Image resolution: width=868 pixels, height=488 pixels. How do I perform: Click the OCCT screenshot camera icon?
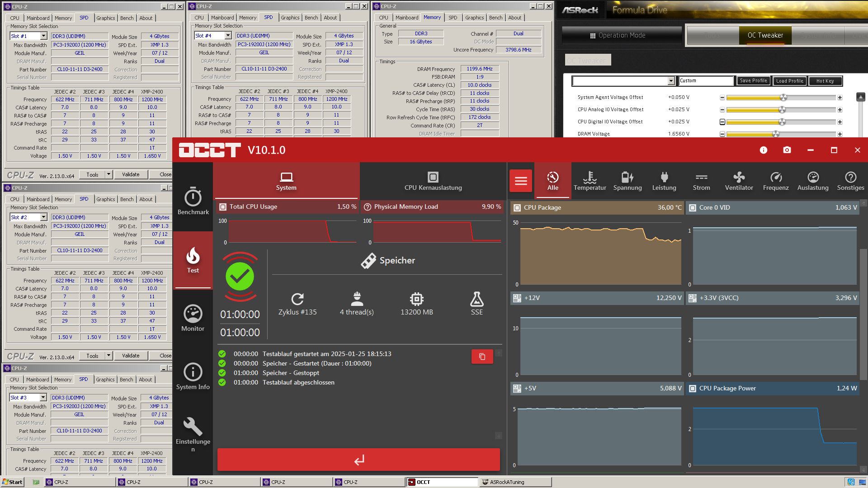pos(787,150)
